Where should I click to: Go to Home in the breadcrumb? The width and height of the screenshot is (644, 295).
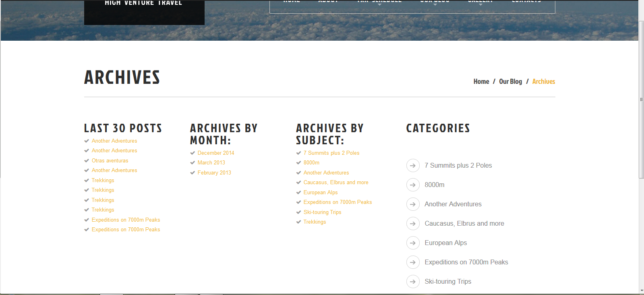tap(481, 81)
